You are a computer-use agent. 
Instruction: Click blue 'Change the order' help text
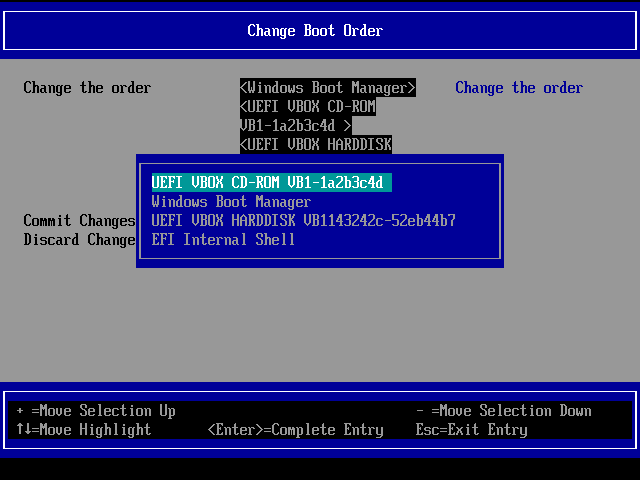[519, 88]
